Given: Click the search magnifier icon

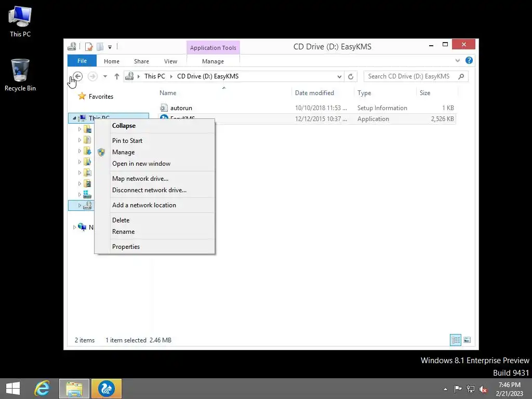Looking at the screenshot, I should pyautogui.click(x=461, y=76).
